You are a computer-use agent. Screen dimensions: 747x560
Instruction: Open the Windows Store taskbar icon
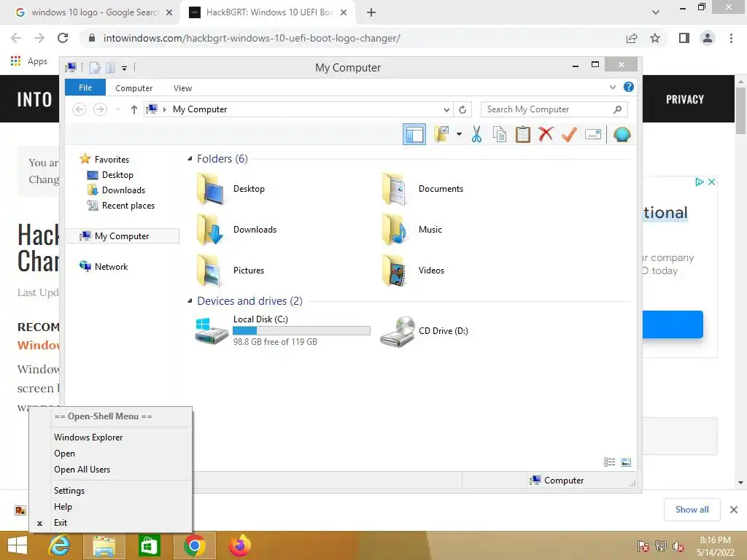tap(149, 545)
